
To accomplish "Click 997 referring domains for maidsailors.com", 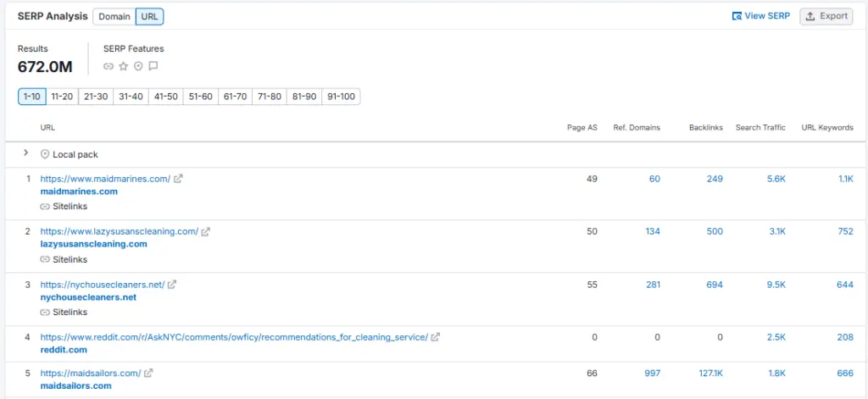I will point(651,373).
